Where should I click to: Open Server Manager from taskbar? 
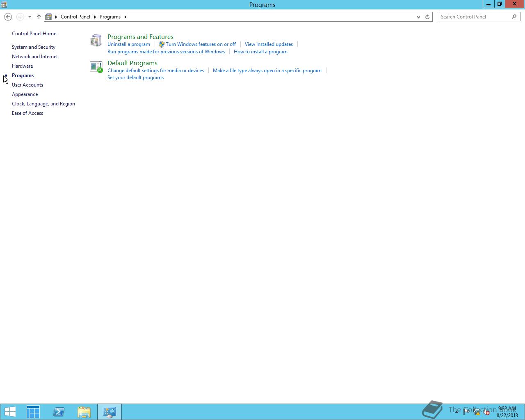(x=33, y=412)
